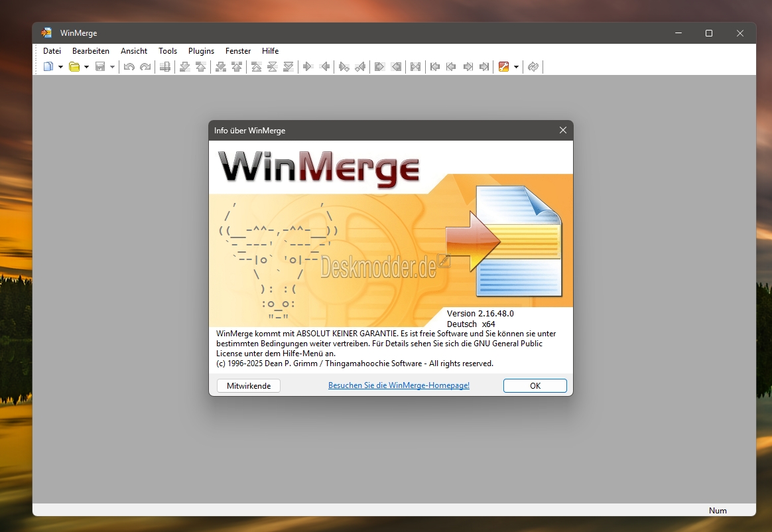Viewport: 772px width, 532px height.
Task: Open the Plugins menu
Action: (202, 50)
